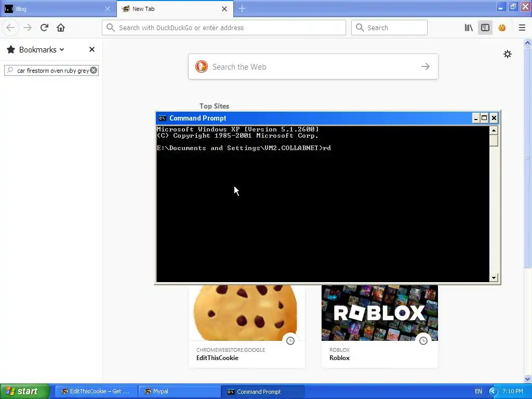Restore down the browser window
Screen dimensions: 532x399
[513, 7]
